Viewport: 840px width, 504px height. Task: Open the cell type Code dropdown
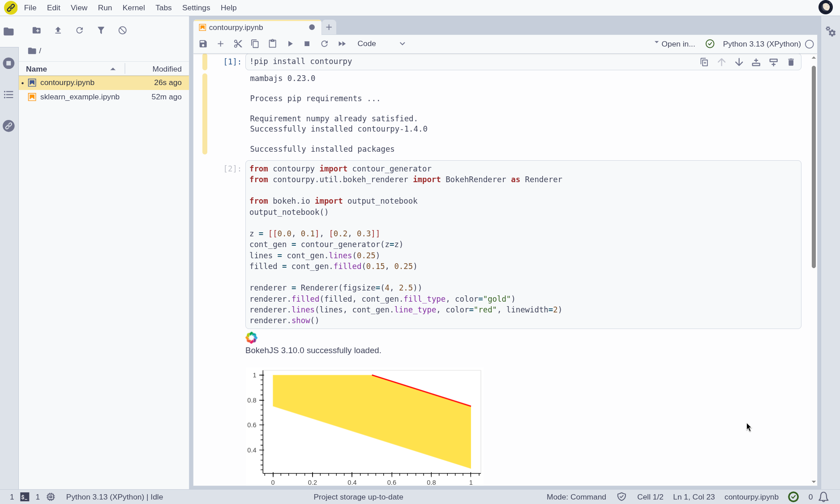pyautogui.click(x=381, y=44)
